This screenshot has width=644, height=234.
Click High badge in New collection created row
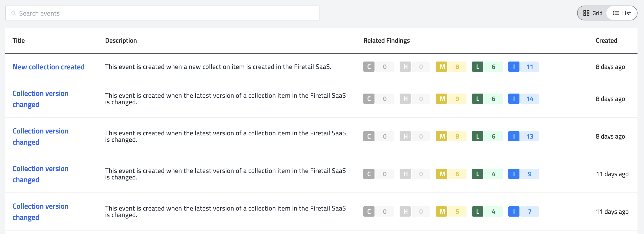click(x=415, y=67)
